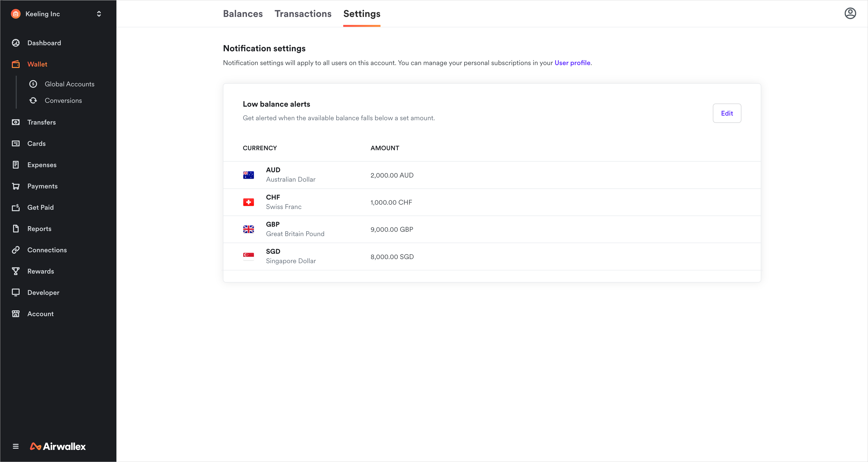
Task: Click the Great Britain flag icon
Action: click(x=248, y=229)
